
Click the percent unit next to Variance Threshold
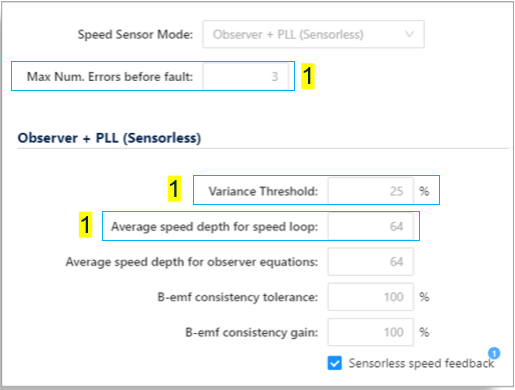pyautogui.click(x=424, y=191)
